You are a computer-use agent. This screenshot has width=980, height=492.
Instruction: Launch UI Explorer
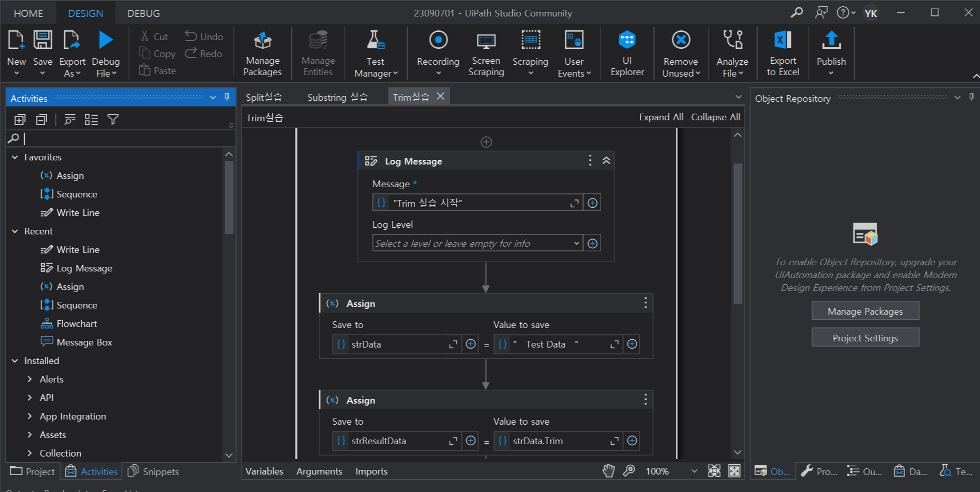(x=627, y=53)
